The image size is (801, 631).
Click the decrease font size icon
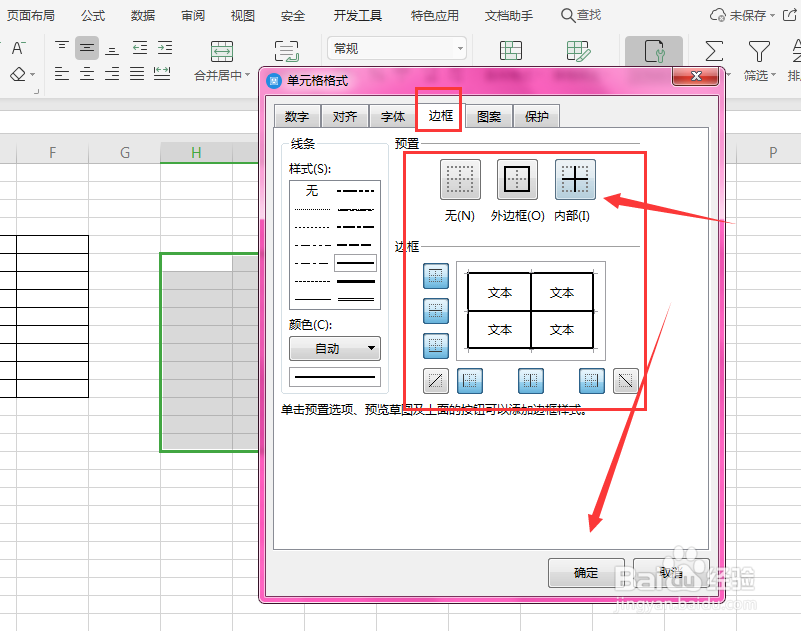click(18, 48)
